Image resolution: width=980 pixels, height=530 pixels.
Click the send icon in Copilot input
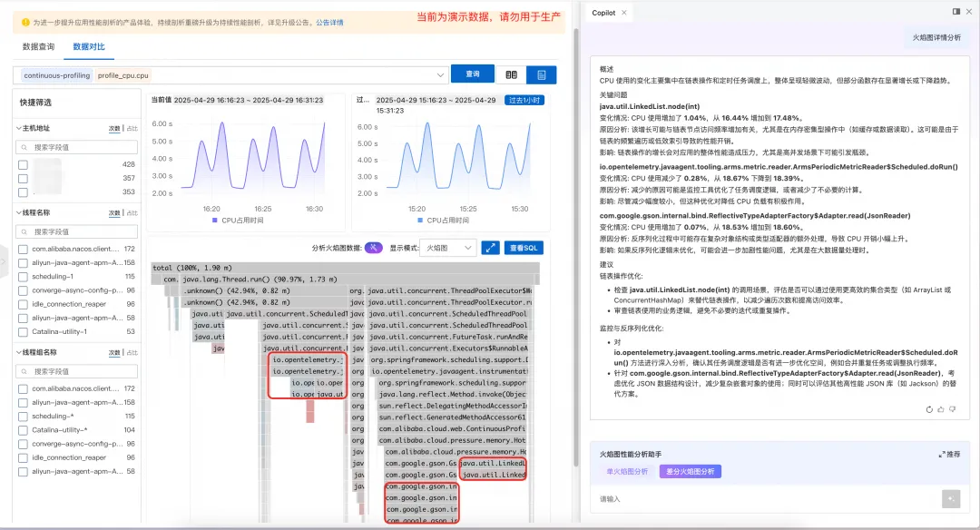point(951,499)
